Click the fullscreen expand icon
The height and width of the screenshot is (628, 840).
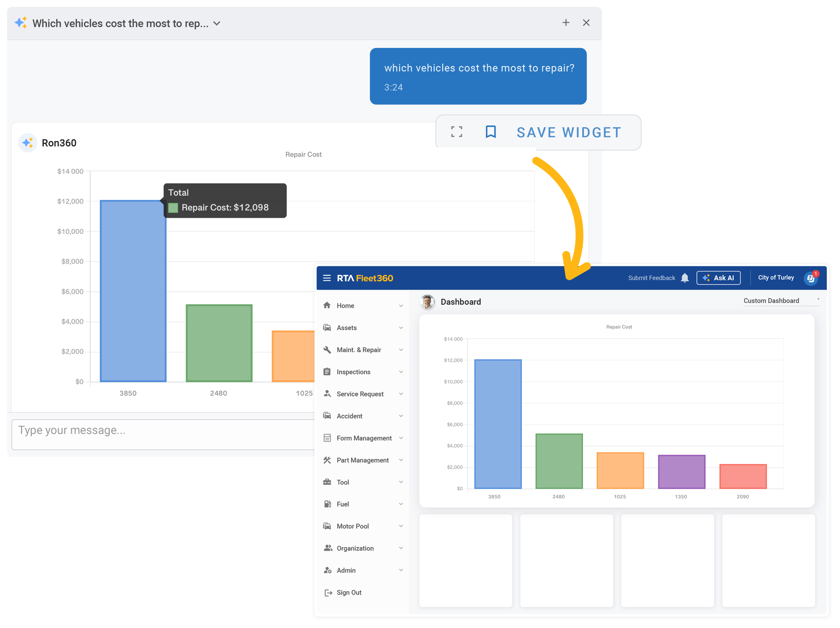(x=457, y=132)
